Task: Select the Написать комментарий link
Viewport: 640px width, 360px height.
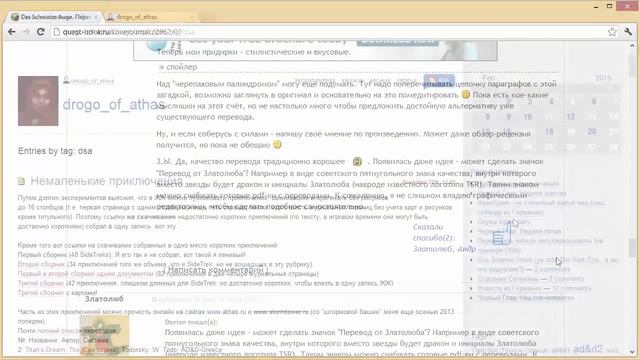Action: [216, 270]
